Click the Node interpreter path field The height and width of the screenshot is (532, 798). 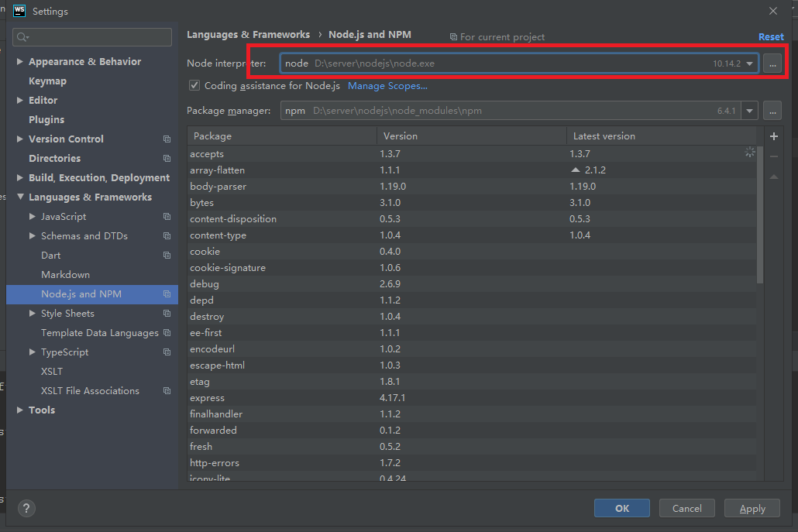[x=519, y=63]
